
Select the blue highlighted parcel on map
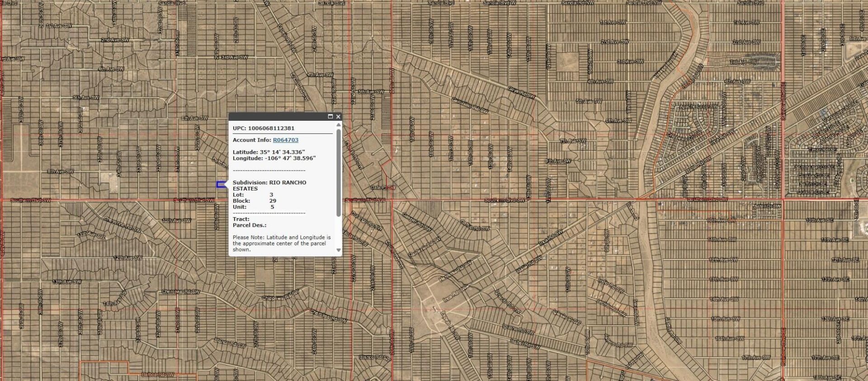tap(221, 184)
